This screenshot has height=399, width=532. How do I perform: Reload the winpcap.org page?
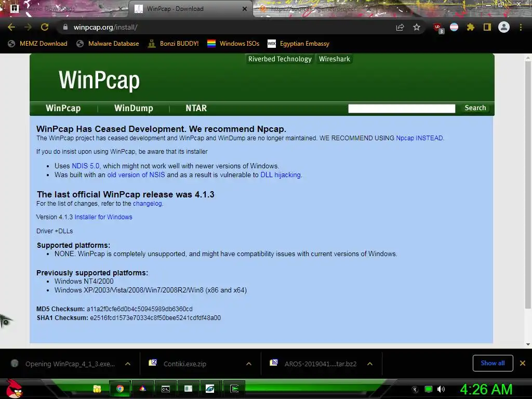[45, 27]
